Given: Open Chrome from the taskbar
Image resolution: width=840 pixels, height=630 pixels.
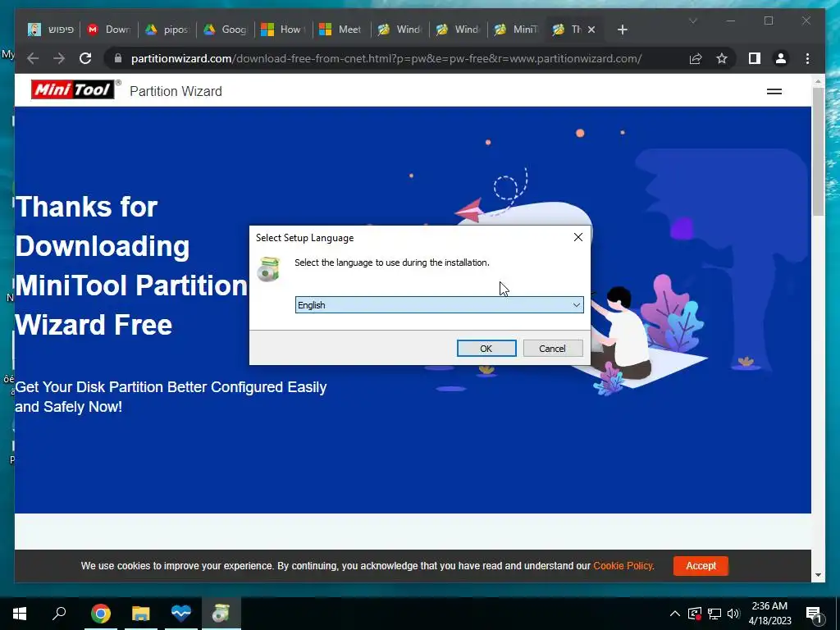Looking at the screenshot, I should tap(101, 614).
